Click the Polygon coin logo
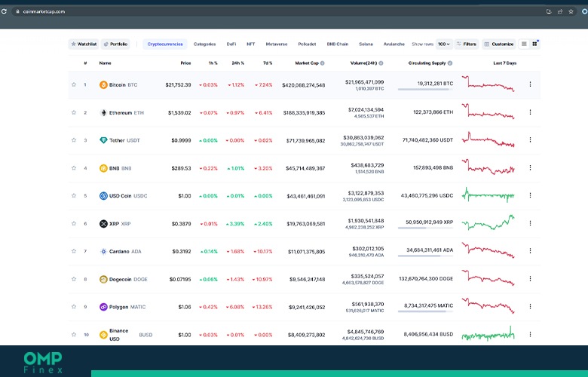 [x=103, y=307]
